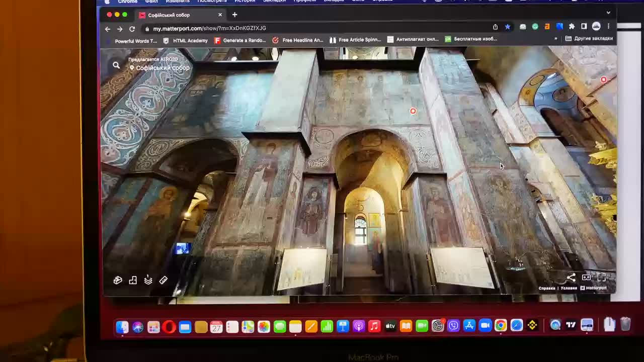644x362 pixels.
Task: Close the Софійський собор tab
Action: coord(220,15)
